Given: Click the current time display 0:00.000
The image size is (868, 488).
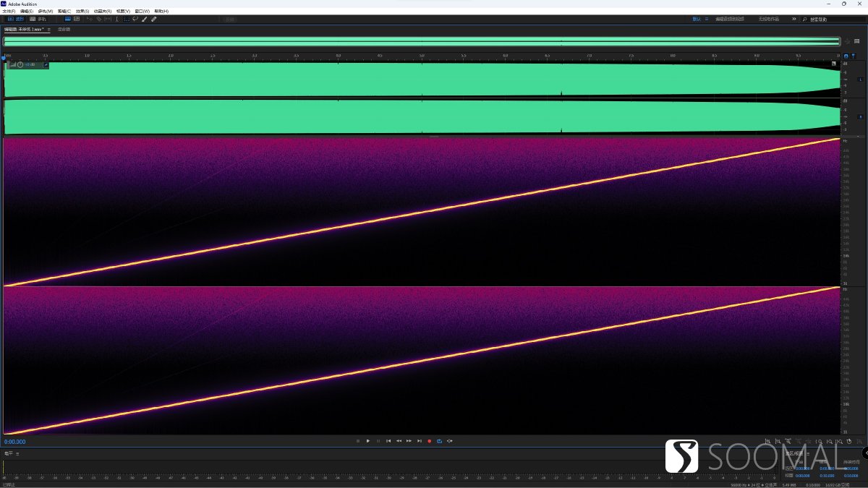Looking at the screenshot, I should (x=15, y=442).
